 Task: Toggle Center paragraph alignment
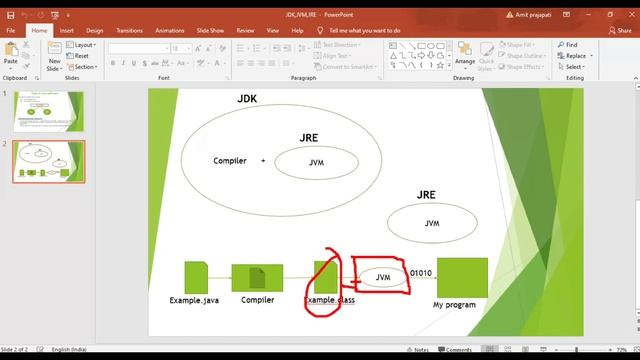[x=251, y=63]
